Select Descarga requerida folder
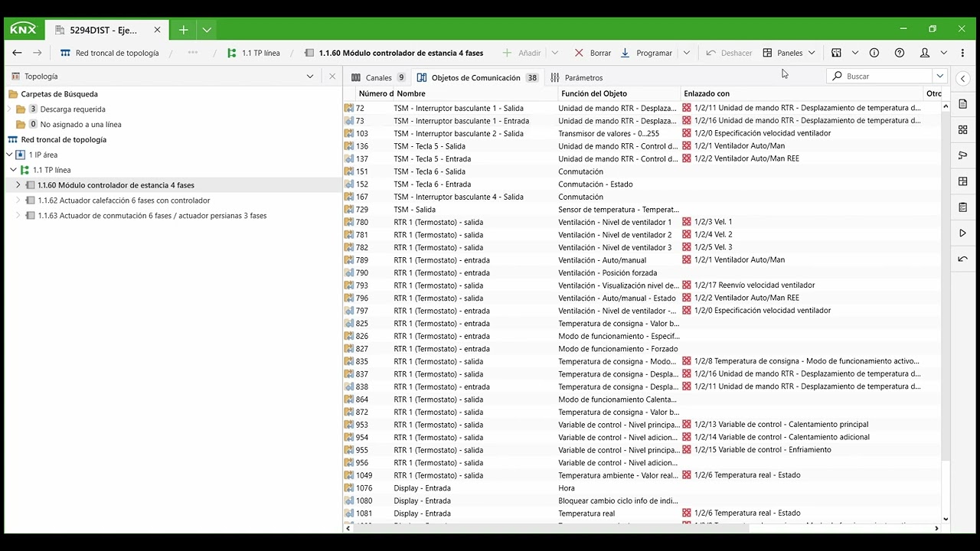This screenshot has height=551, width=980. [73, 109]
